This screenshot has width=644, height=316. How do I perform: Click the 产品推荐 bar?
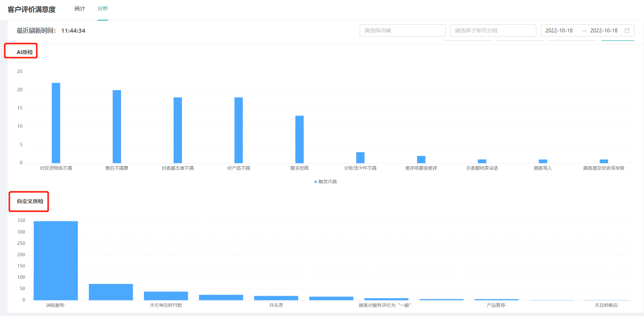point(496,300)
